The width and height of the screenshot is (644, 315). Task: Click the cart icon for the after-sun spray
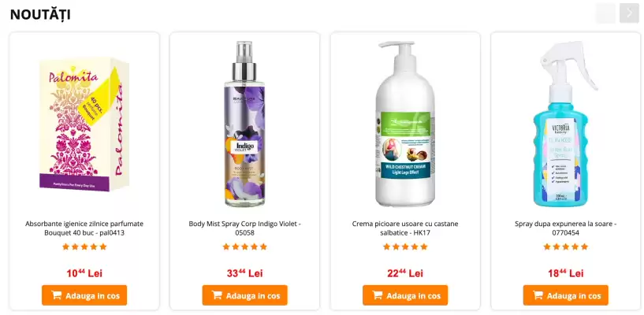click(538, 295)
